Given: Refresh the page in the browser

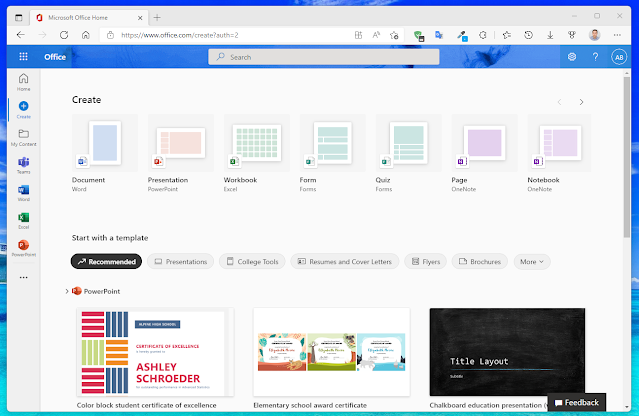Looking at the screenshot, I should pyautogui.click(x=64, y=35).
